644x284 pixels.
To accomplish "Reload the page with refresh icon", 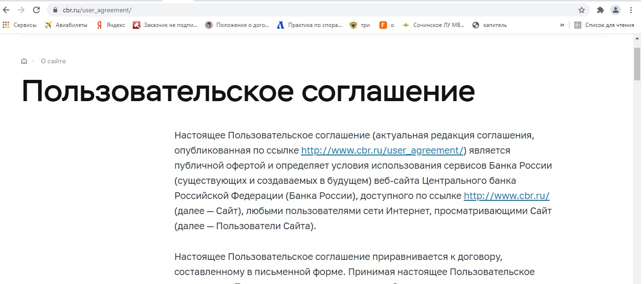I will 36,10.
